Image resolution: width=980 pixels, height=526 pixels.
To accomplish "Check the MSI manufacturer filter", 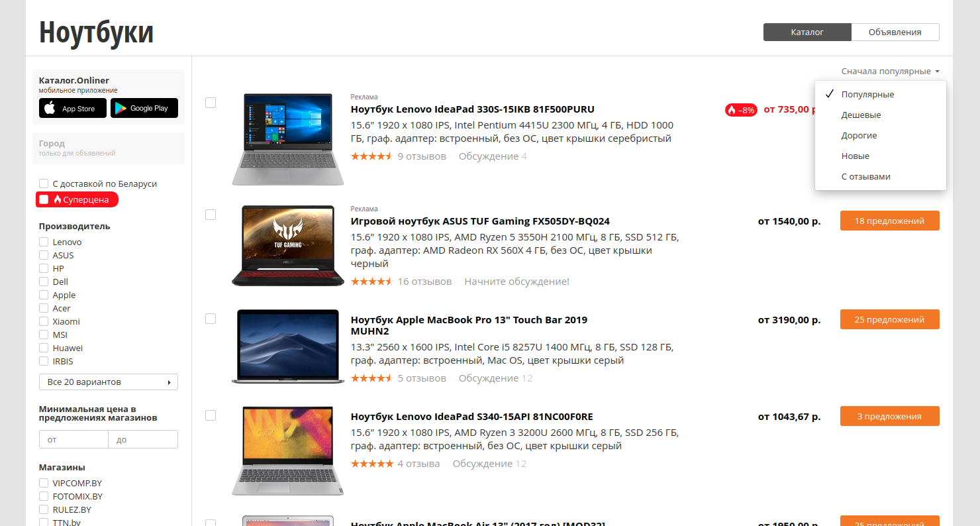I will (x=44, y=335).
